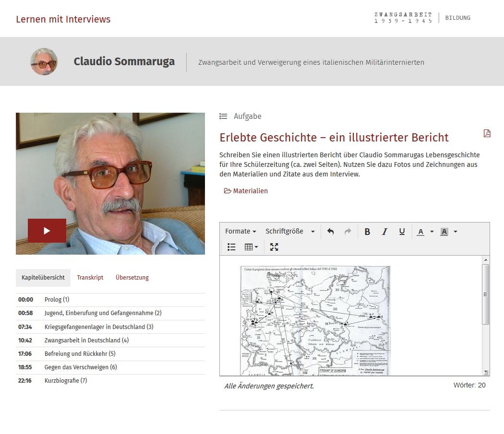
Task: Click the table insert icon
Action: (249, 246)
